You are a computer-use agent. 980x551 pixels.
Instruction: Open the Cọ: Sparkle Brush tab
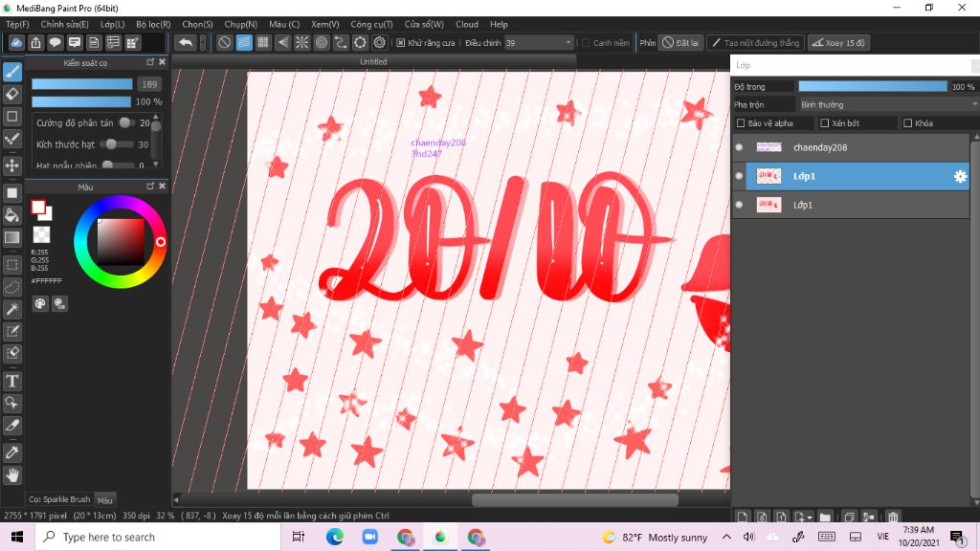tap(59, 499)
